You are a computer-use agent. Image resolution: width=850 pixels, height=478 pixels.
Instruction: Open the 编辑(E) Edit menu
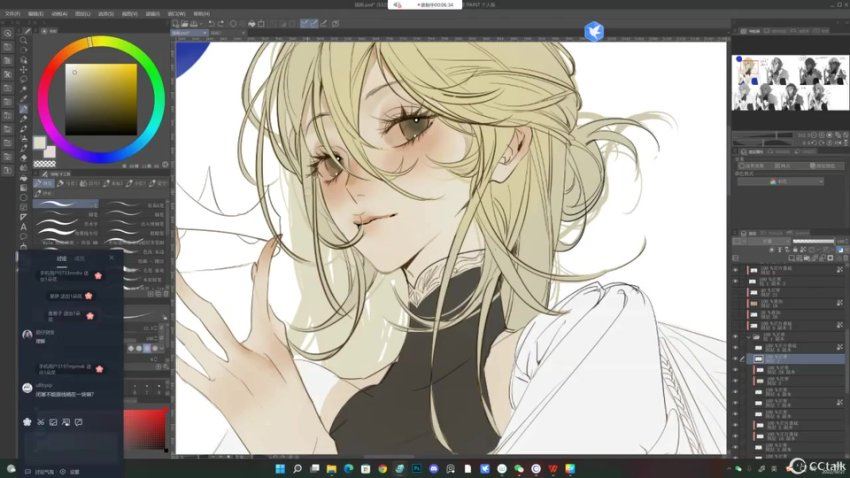click(35, 14)
